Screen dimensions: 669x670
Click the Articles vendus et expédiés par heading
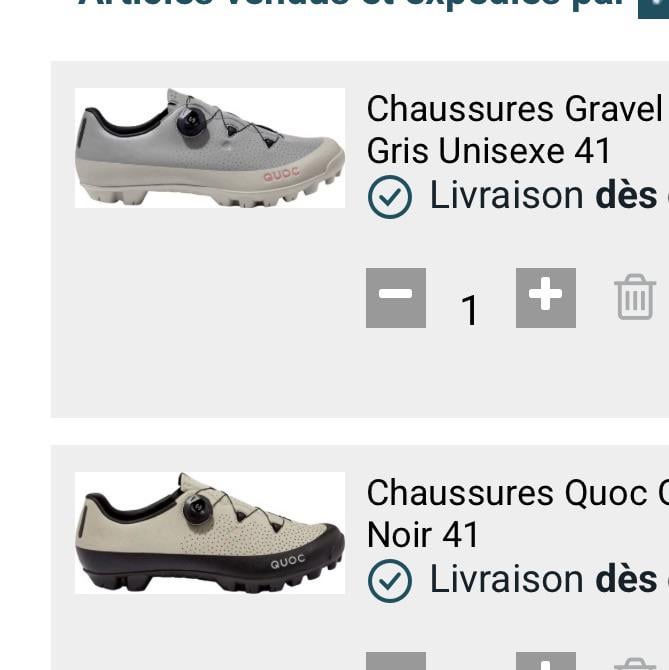(x=352, y=4)
